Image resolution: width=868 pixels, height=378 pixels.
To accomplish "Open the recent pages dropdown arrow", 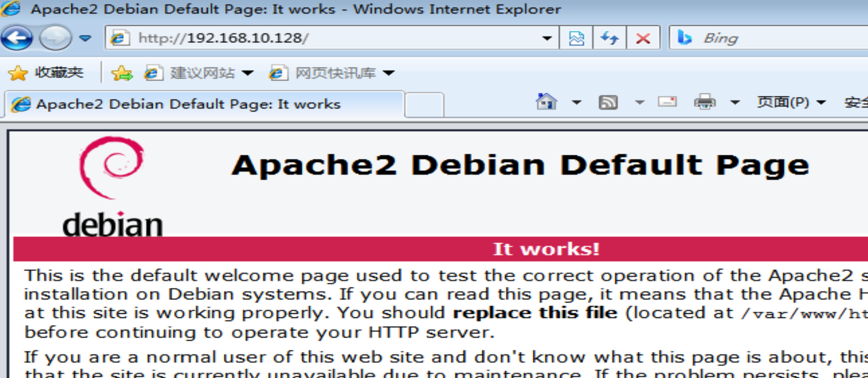I will [x=85, y=38].
